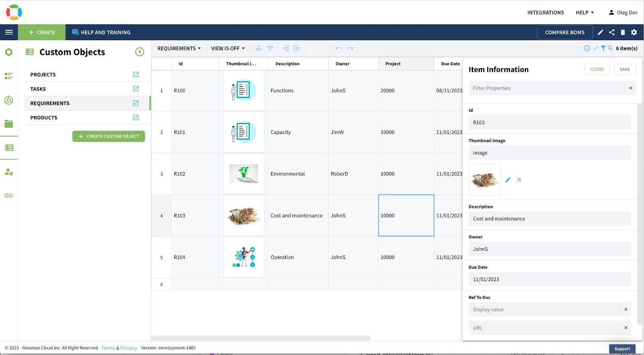The height and width of the screenshot is (355, 644).
Task: Click the R104 Operation thumbnail in the table
Action: coord(244,257)
